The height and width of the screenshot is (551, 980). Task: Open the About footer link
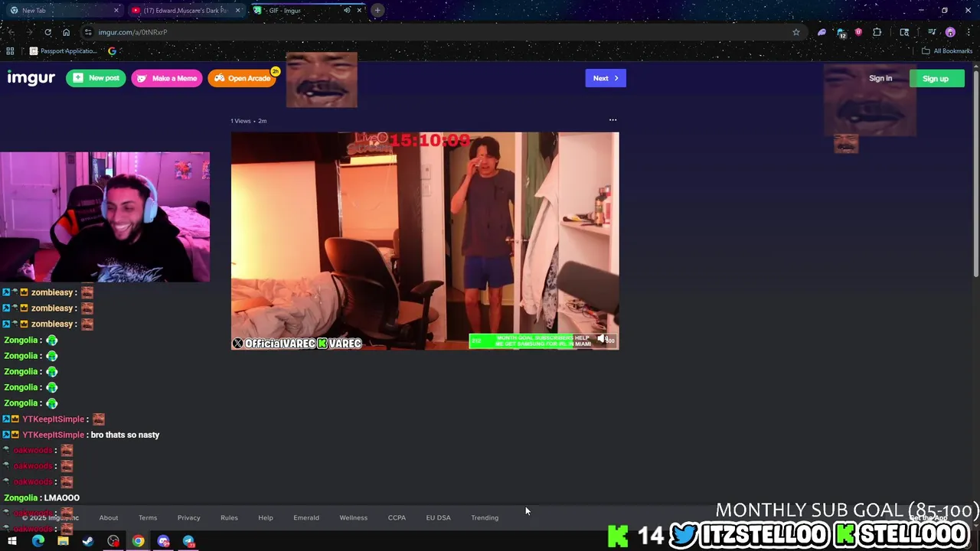pos(109,517)
